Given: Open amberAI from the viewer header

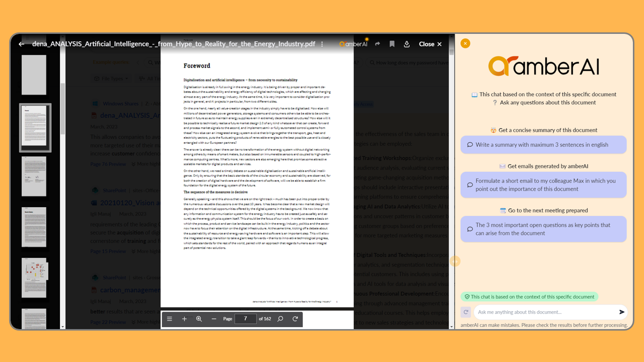Looking at the screenshot, I should (x=353, y=44).
